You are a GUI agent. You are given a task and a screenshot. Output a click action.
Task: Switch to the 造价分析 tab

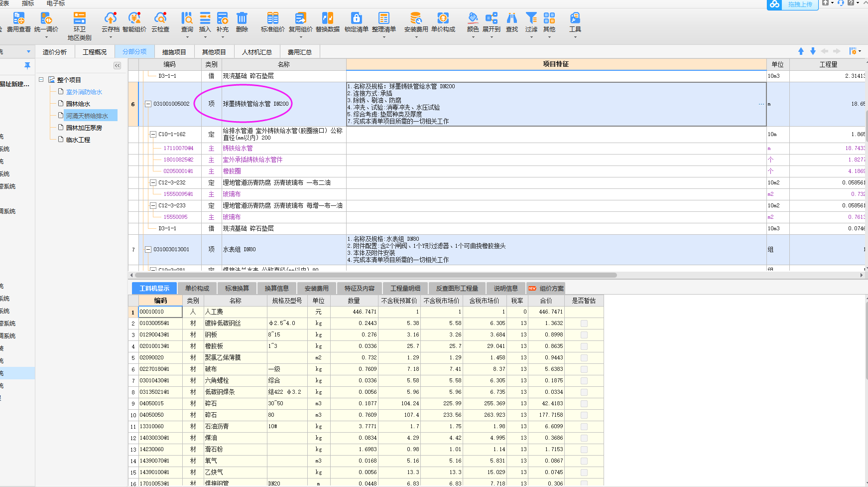point(55,52)
